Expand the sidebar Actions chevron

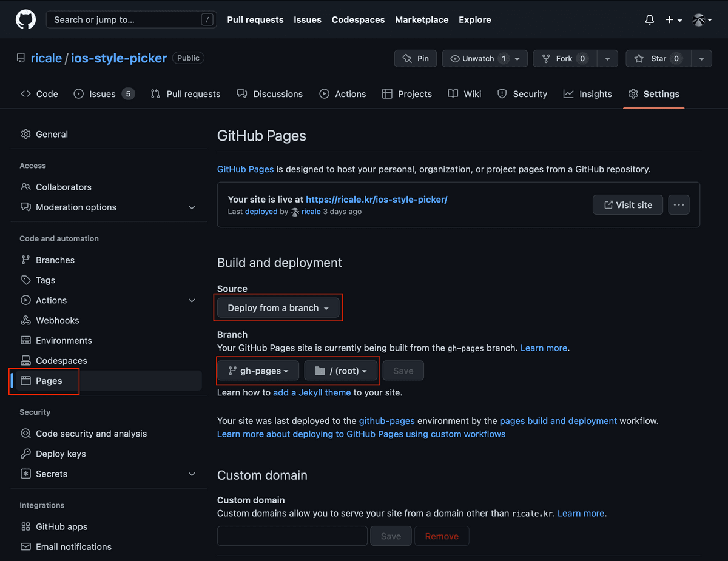tap(192, 300)
